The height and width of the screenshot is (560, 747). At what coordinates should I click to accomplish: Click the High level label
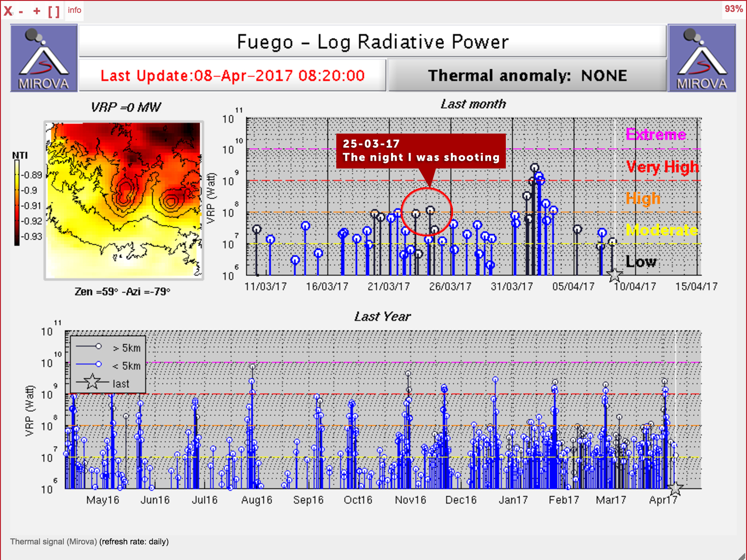click(x=643, y=199)
